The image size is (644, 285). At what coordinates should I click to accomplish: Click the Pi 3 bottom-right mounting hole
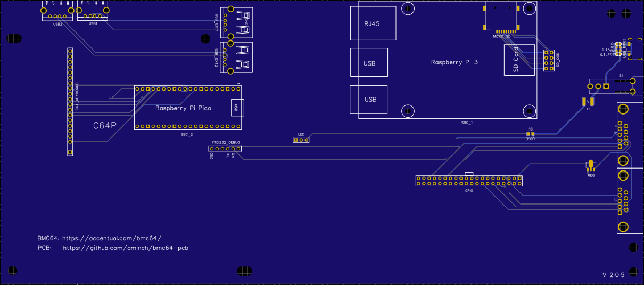530,111
